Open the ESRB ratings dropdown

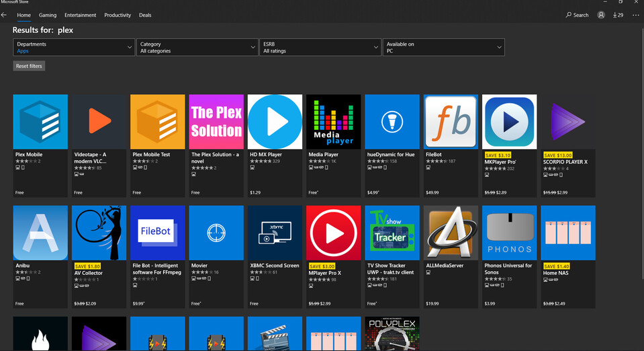pyautogui.click(x=320, y=47)
